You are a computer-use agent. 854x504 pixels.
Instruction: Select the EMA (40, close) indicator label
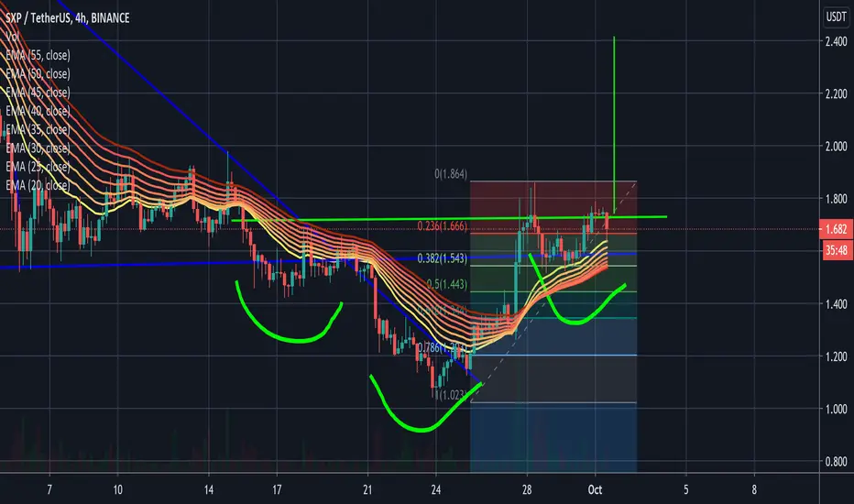(38, 111)
